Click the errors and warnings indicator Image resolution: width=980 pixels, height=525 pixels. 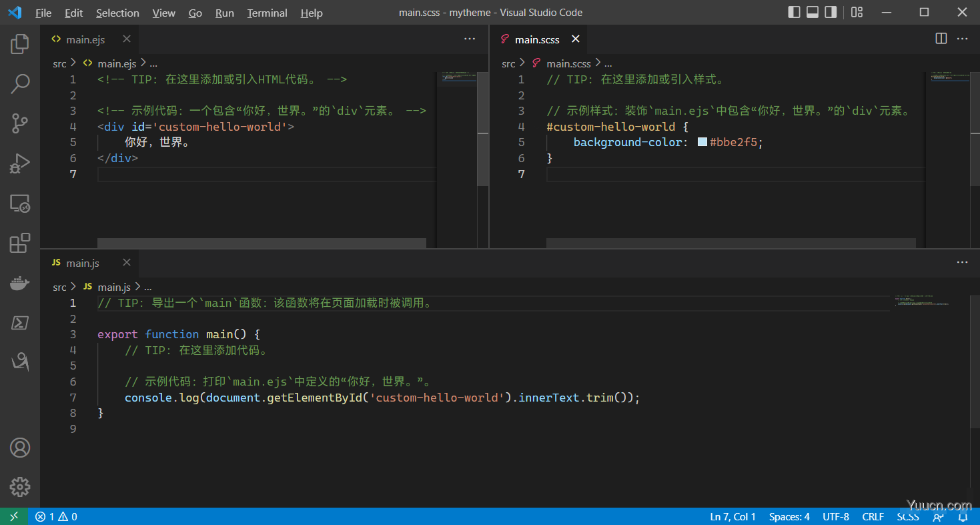pyautogui.click(x=56, y=517)
